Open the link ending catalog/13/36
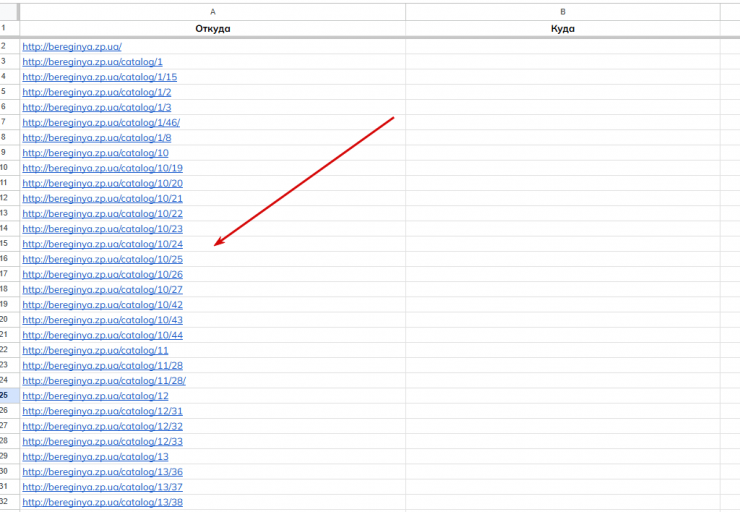The height and width of the screenshot is (512, 740). click(102, 471)
